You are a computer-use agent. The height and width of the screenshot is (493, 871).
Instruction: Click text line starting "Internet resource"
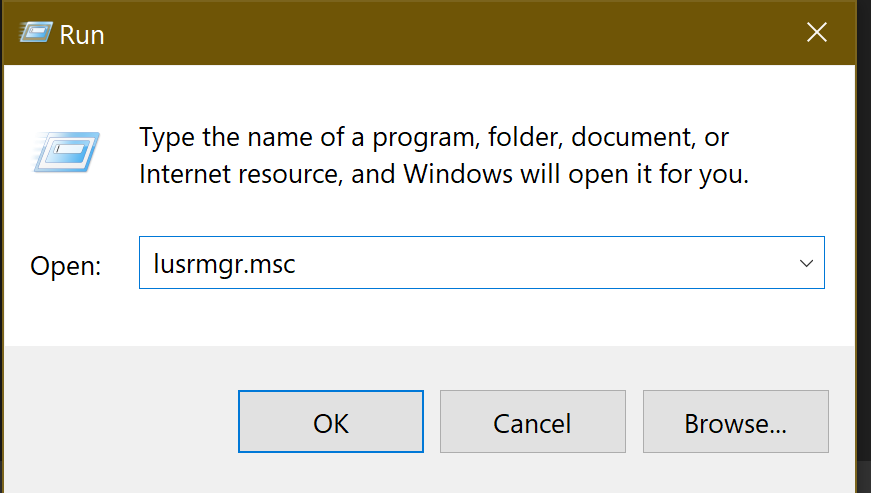pos(443,174)
